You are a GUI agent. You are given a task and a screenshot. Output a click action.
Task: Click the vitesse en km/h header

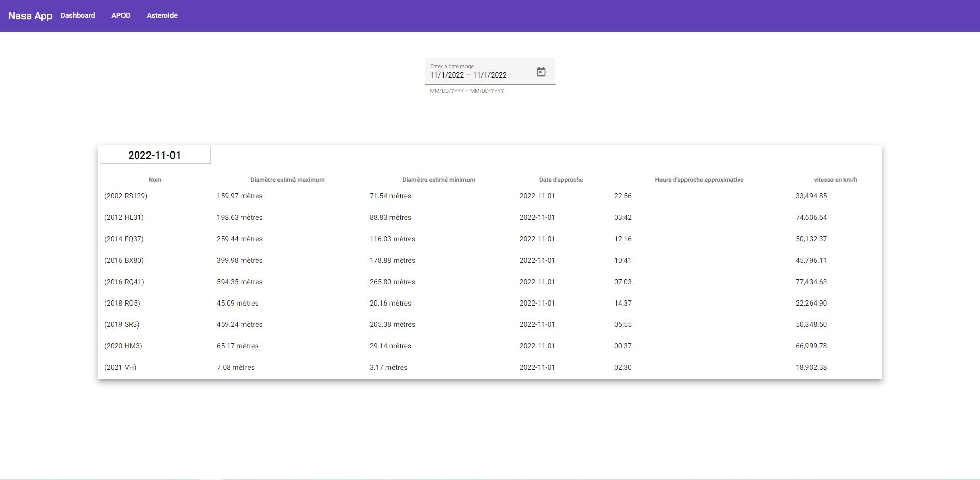click(x=835, y=180)
